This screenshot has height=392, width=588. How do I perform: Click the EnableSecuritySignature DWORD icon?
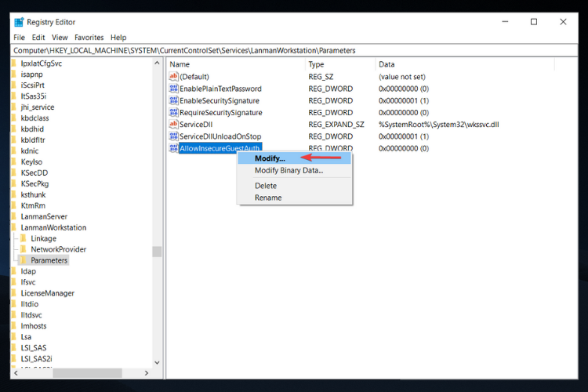173,100
